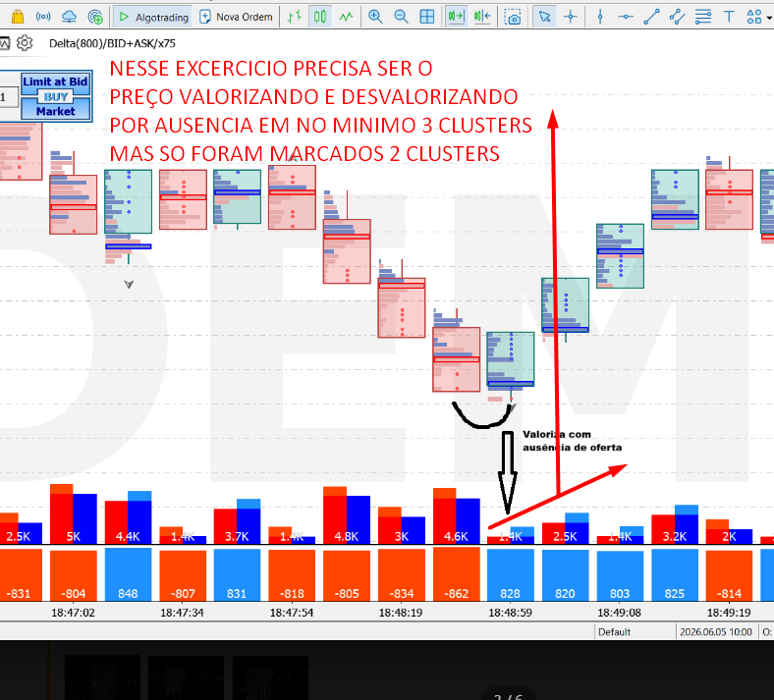Viewport: 774px width, 700px height.
Task: Click the 'Valoriza com ausência de oferta' text label
Action: [572, 441]
